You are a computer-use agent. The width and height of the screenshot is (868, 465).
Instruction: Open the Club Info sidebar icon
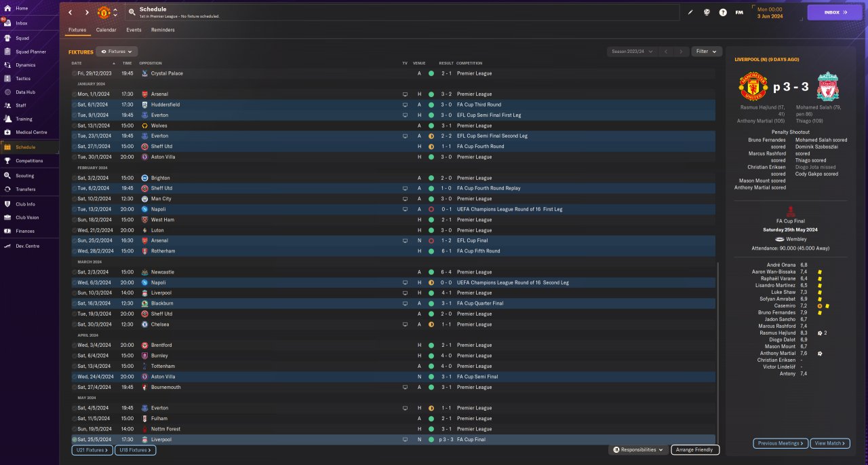tap(7, 204)
